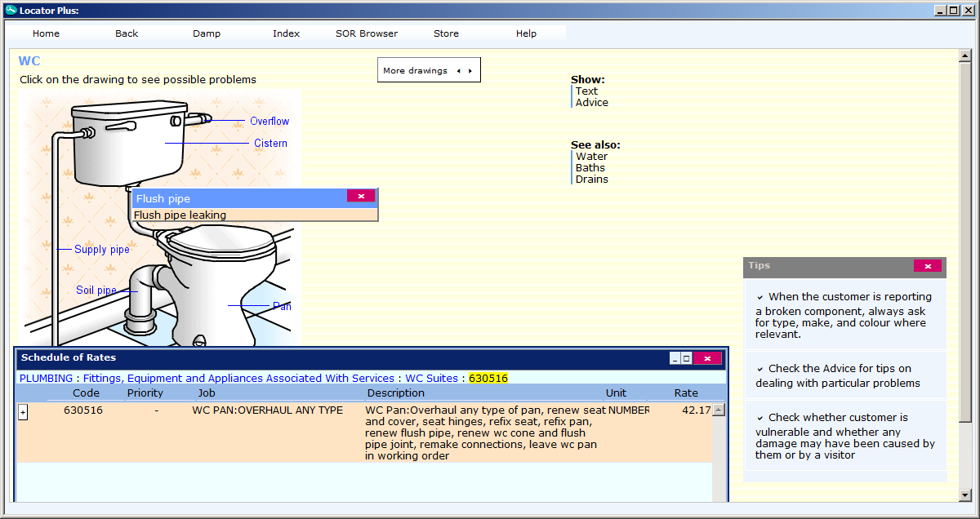
Task: Open the SOR Browser menu item
Action: [x=367, y=33]
